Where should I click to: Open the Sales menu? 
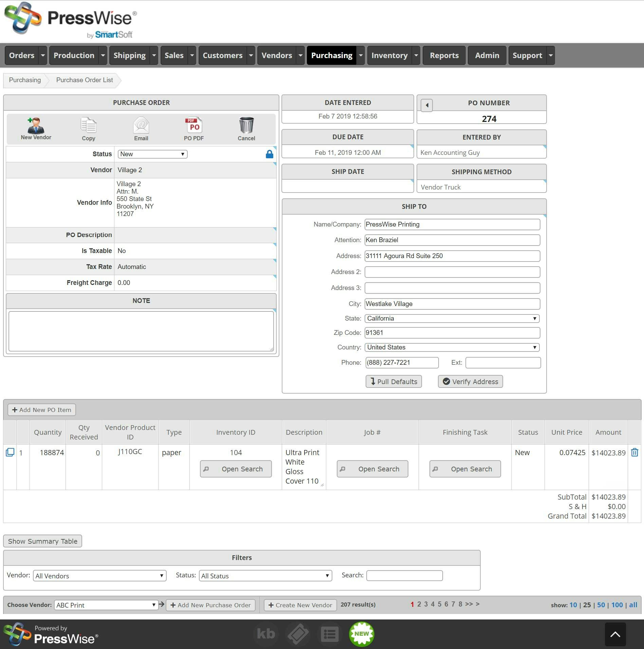pos(174,55)
